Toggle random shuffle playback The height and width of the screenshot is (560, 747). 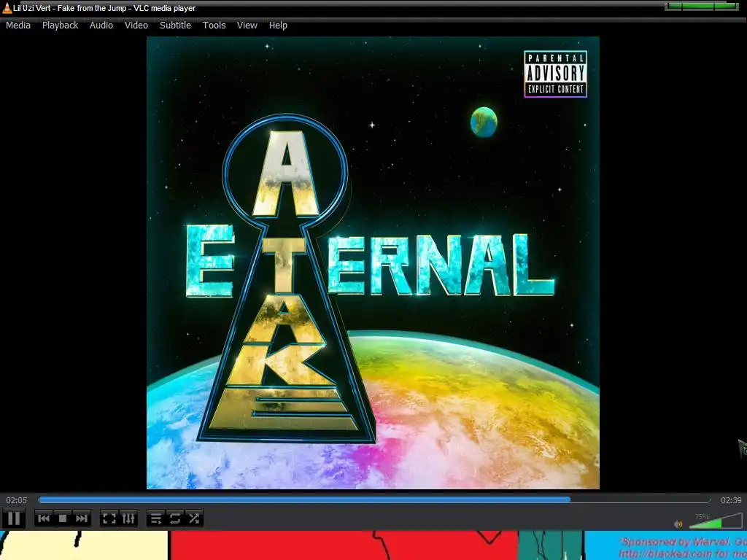click(x=194, y=518)
